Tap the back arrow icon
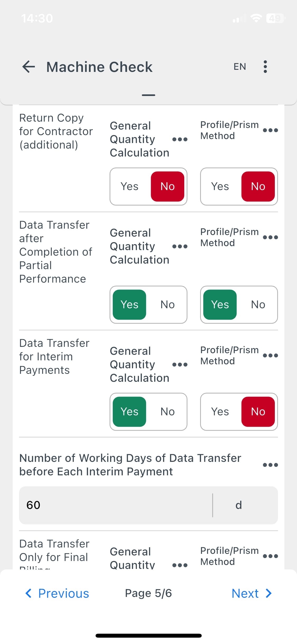Viewport: 297px width, 644px height. pos(29,67)
